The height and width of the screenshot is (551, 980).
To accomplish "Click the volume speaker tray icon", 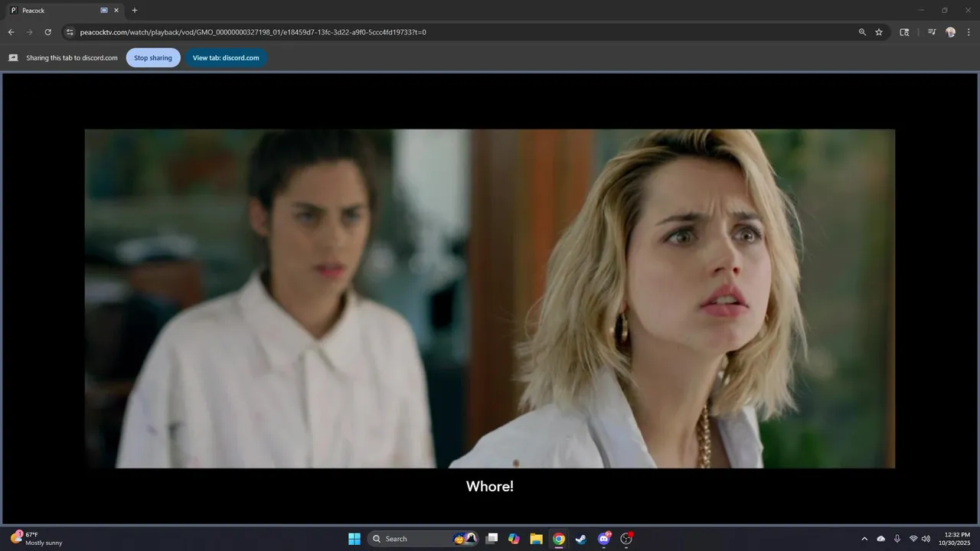I will (x=926, y=539).
